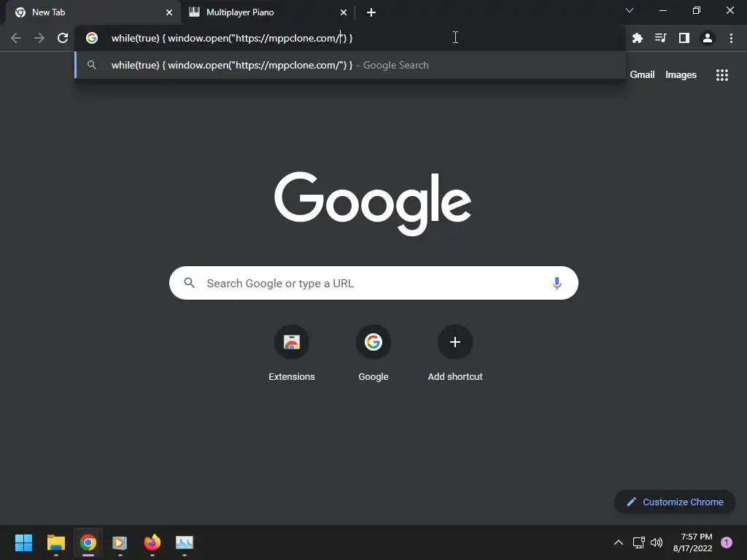Expand the tab search chevron
The image size is (747, 560).
tap(630, 10)
